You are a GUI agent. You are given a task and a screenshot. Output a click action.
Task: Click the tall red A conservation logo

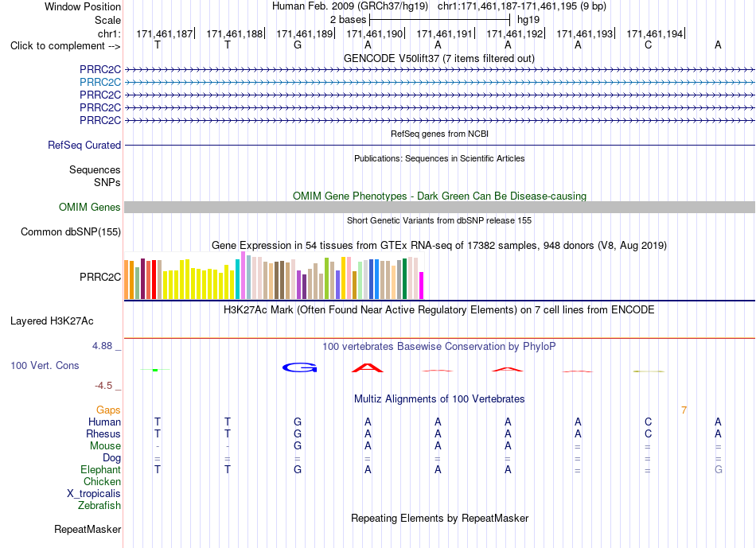click(x=368, y=367)
